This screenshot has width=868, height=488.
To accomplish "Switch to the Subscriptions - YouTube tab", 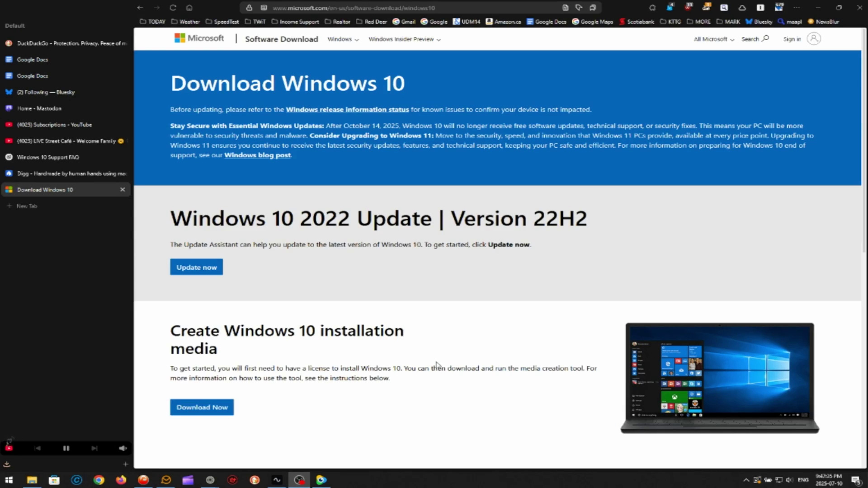I will tap(66, 125).
